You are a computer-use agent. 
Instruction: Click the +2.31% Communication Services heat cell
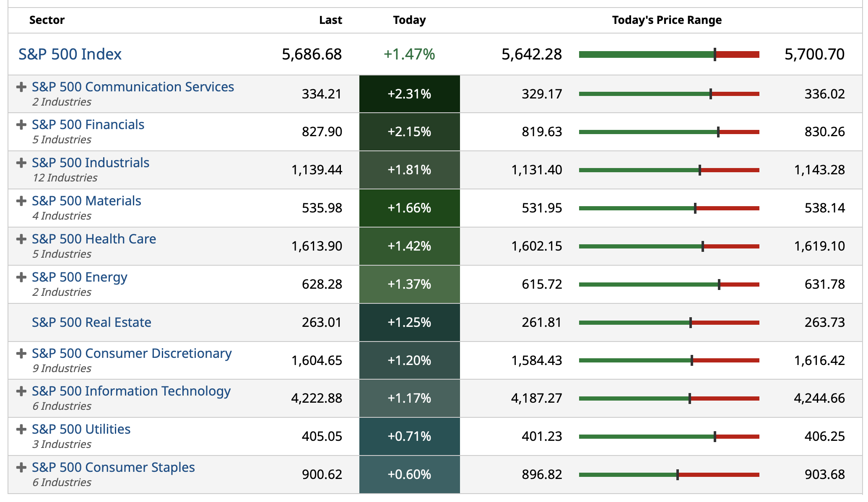(x=409, y=94)
